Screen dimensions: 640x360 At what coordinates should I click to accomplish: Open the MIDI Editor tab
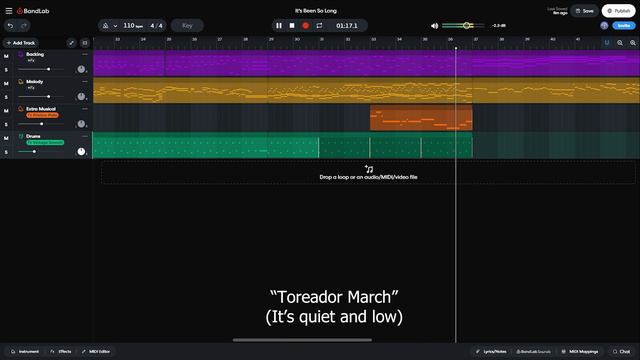click(x=96, y=351)
